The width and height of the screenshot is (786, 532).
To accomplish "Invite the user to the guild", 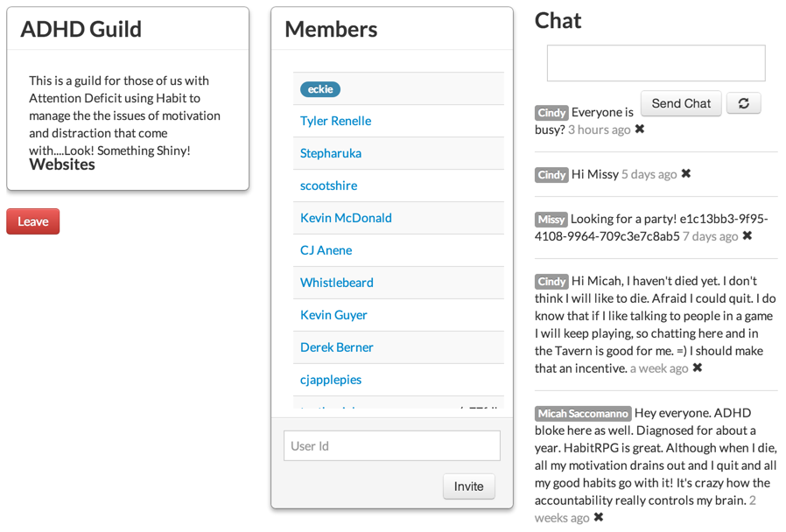I will coord(468,486).
